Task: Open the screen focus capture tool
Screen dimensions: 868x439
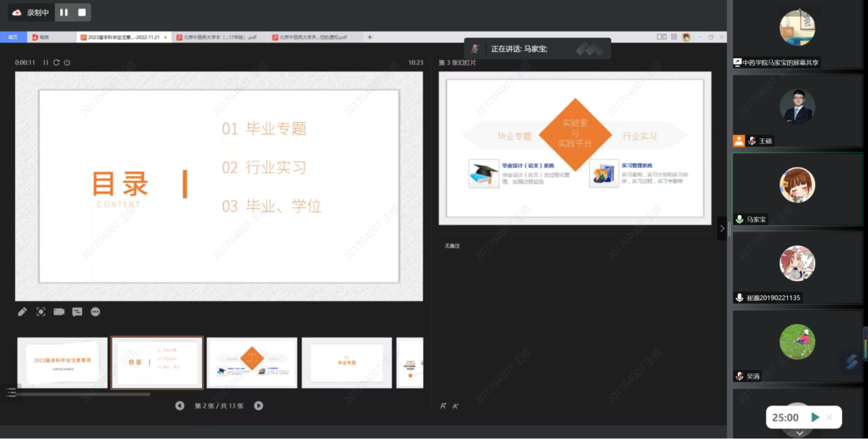Action: pyautogui.click(x=41, y=312)
